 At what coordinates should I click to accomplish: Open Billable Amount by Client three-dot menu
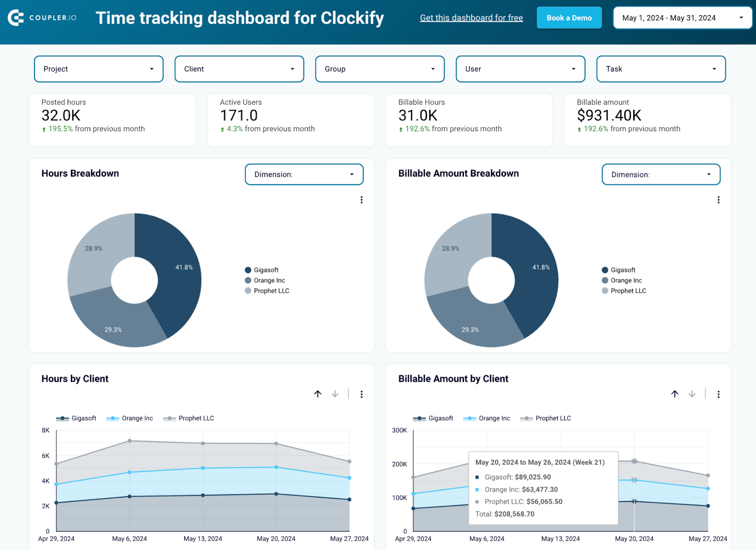tap(718, 394)
